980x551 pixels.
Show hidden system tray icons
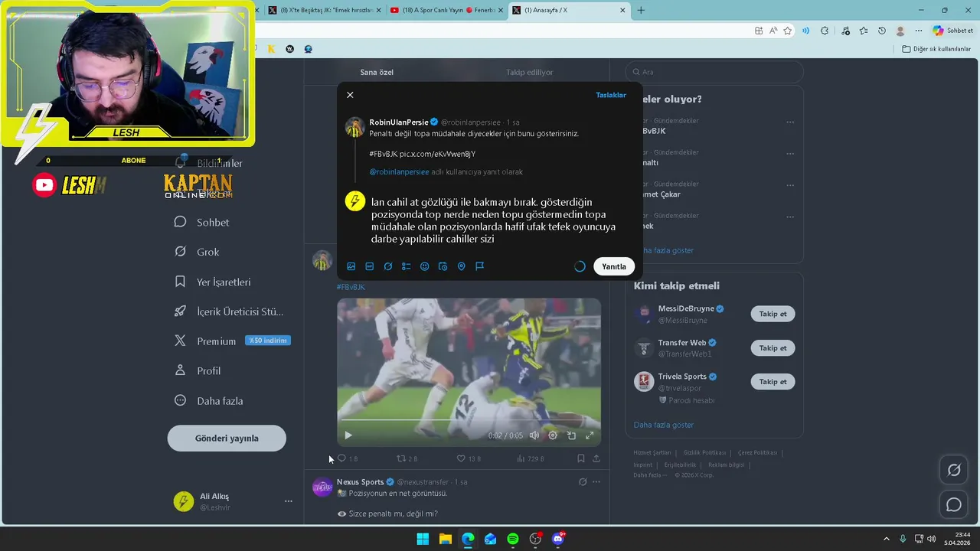[x=887, y=539]
